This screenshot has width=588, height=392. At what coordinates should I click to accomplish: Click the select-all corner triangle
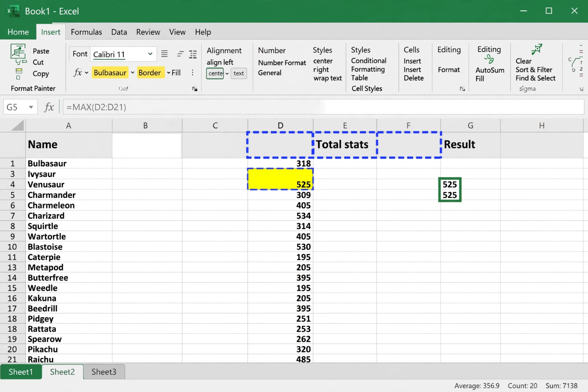pyautogui.click(x=17, y=125)
